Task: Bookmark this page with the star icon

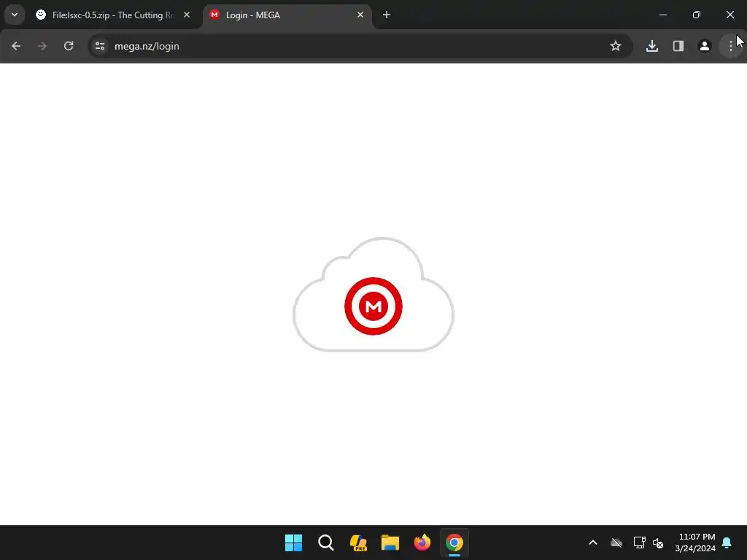Action: pos(616,46)
